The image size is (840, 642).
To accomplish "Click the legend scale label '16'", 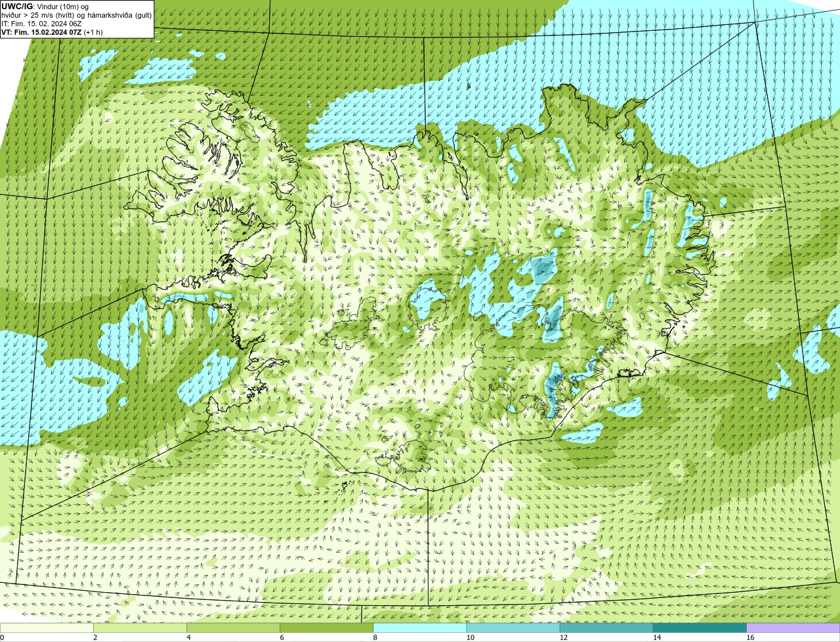I will pos(750,637).
